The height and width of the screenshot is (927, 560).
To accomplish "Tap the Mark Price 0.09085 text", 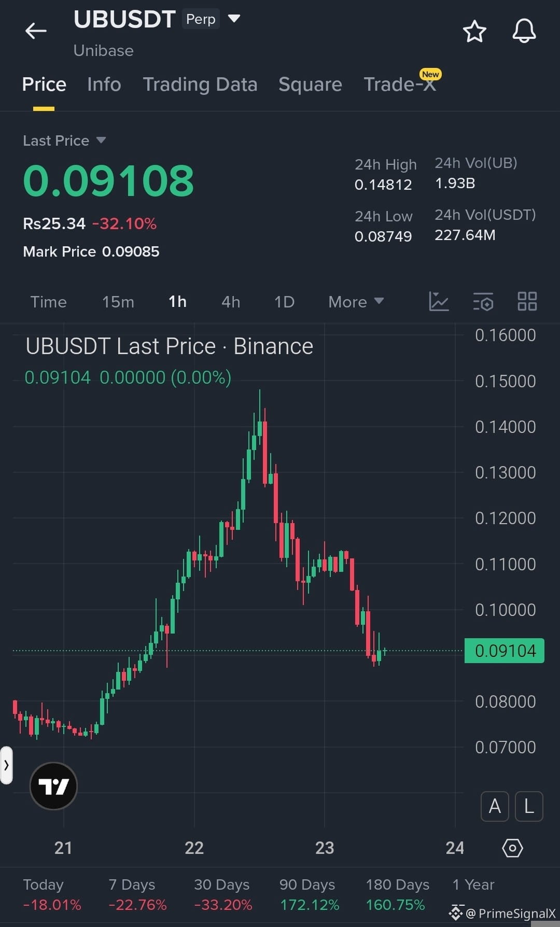I will click(91, 251).
